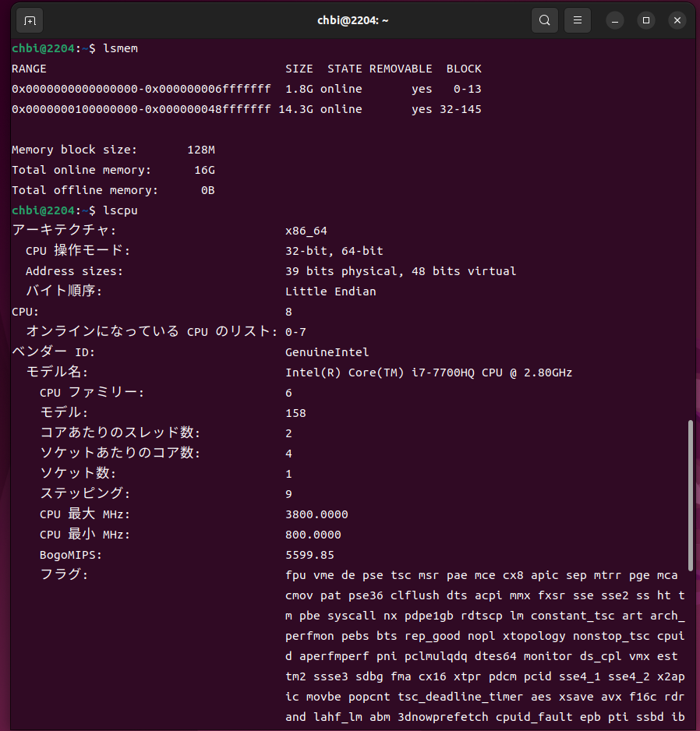
Task: Open the hamburger menu
Action: (x=578, y=20)
